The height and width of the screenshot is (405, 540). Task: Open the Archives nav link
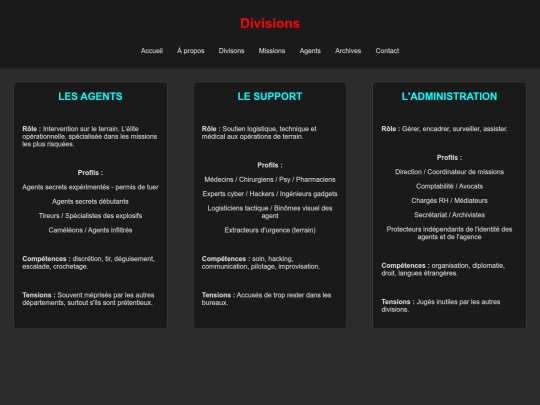pos(348,51)
